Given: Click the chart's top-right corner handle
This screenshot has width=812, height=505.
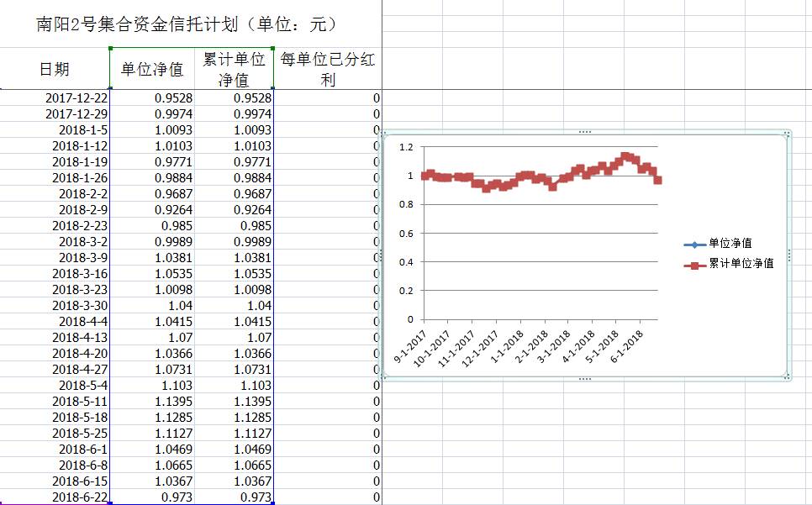Looking at the screenshot, I should coord(788,134).
